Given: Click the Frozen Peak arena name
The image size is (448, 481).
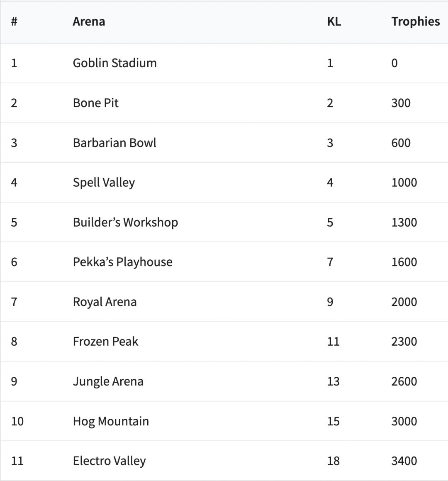Looking at the screenshot, I should [x=105, y=342].
